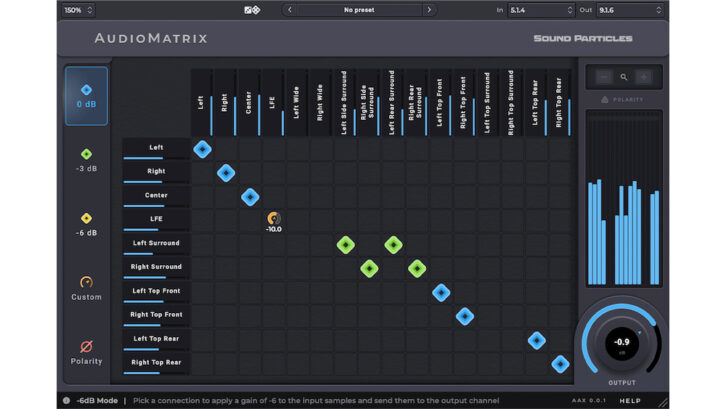The width and height of the screenshot is (726, 409).
Task: Select the Custom gain mode
Action: [86, 289]
